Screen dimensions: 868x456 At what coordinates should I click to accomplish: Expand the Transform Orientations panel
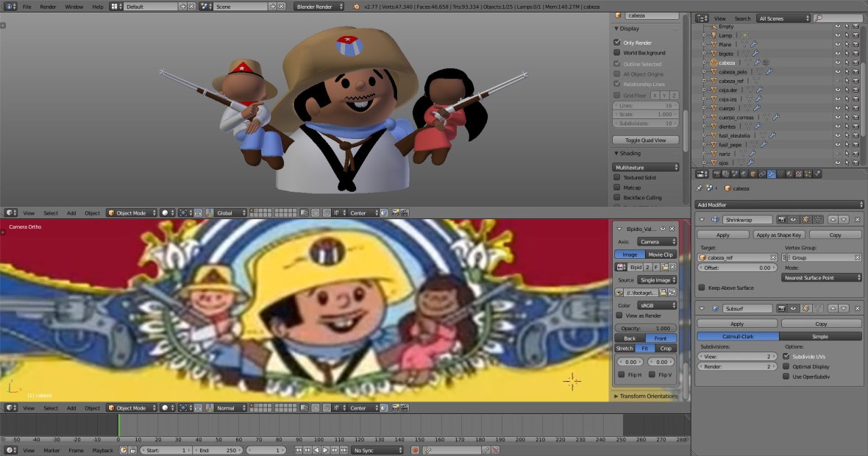(647, 396)
